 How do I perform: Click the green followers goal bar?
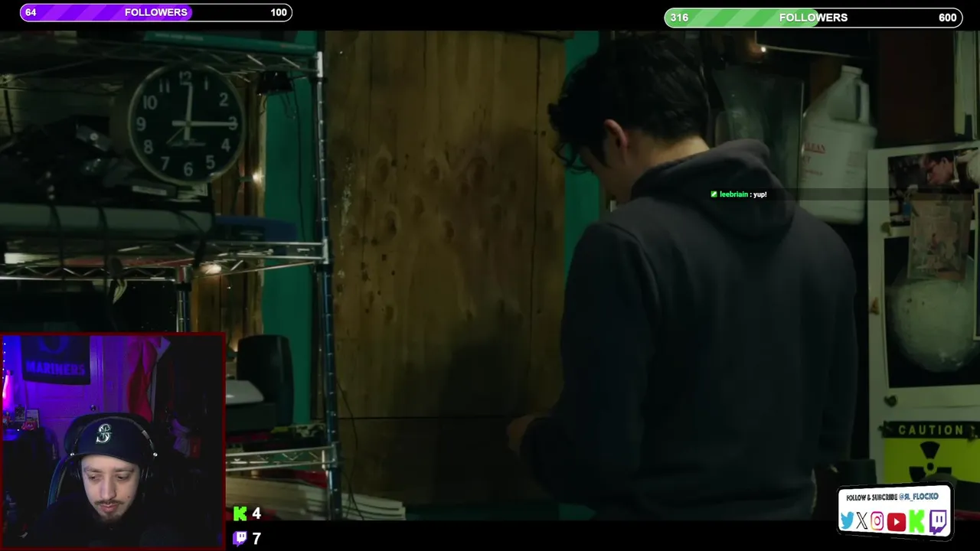[813, 18]
